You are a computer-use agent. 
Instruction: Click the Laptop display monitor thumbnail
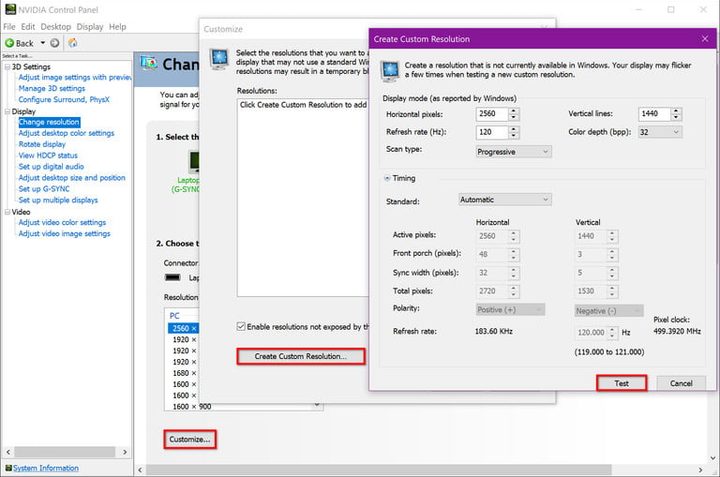pyautogui.click(x=194, y=163)
